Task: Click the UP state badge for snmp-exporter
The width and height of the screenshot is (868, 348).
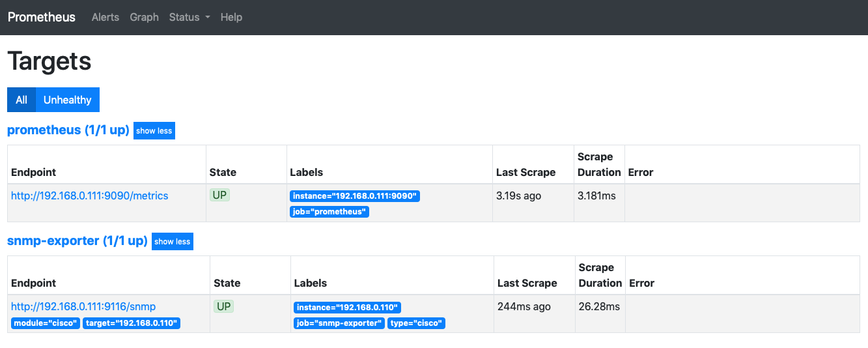Action: point(224,306)
